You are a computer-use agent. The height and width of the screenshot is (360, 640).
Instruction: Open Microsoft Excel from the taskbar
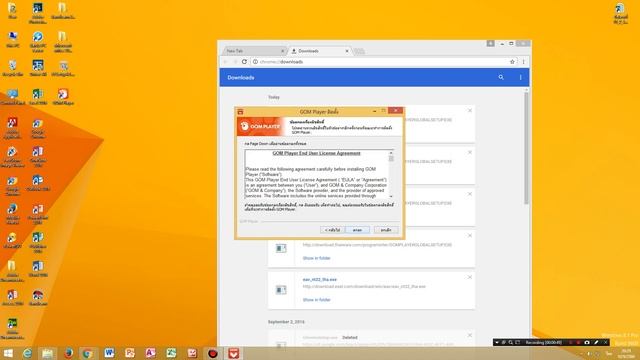click(171, 353)
